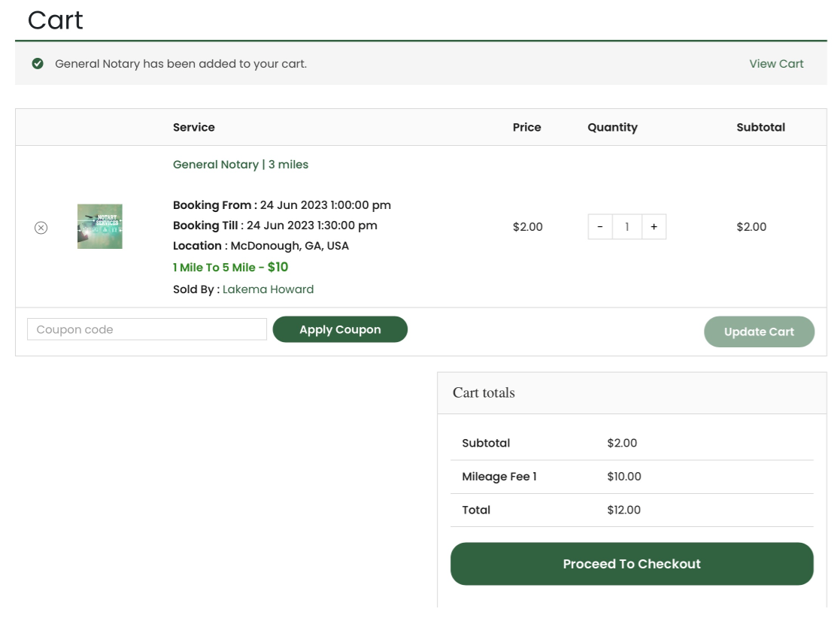Increase quantity with the plus button

pyautogui.click(x=654, y=227)
